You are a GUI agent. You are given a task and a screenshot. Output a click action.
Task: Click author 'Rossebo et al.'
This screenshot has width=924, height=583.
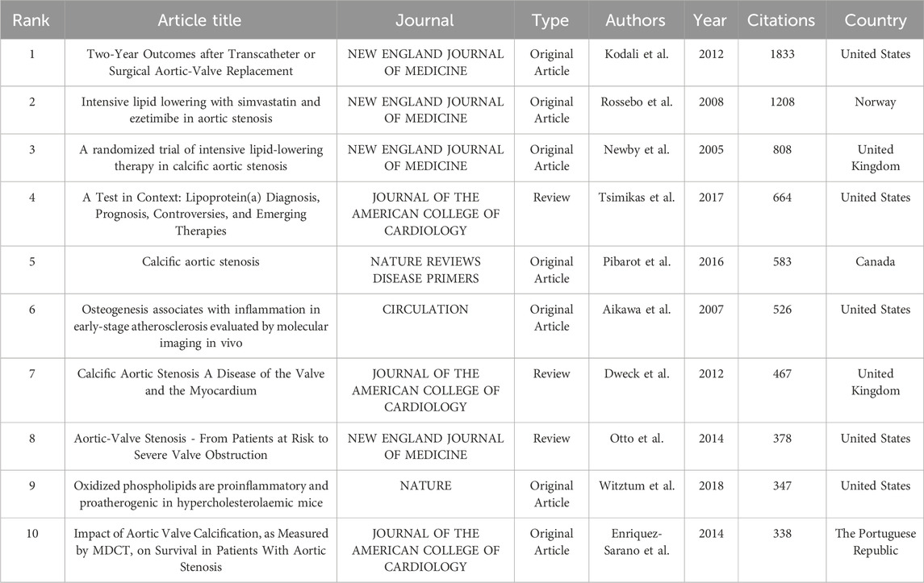click(637, 102)
